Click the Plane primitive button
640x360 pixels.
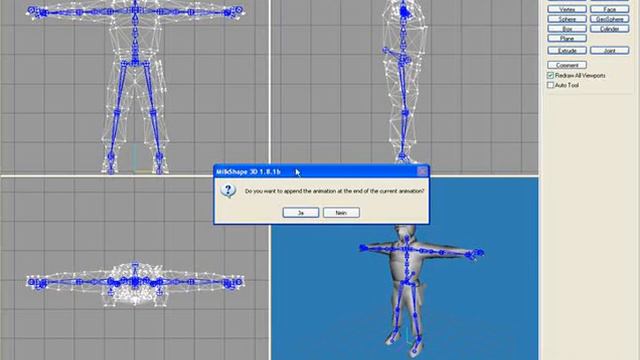pyautogui.click(x=567, y=38)
